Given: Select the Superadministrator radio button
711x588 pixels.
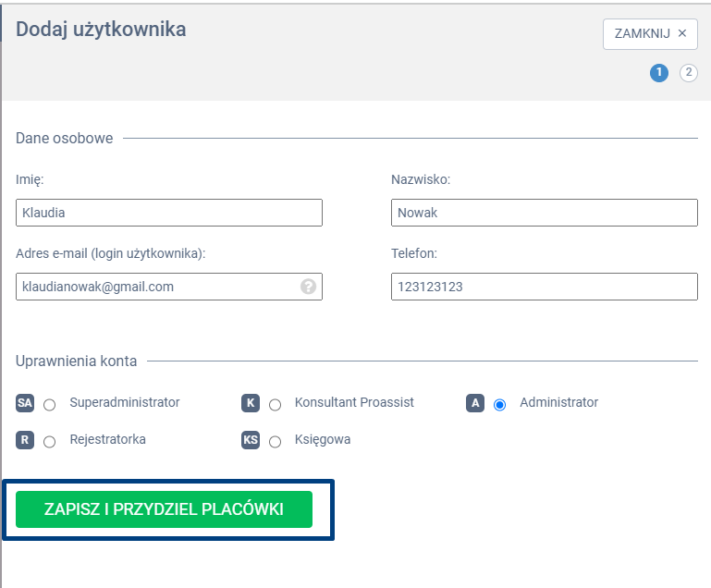Looking at the screenshot, I should click(50, 404).
